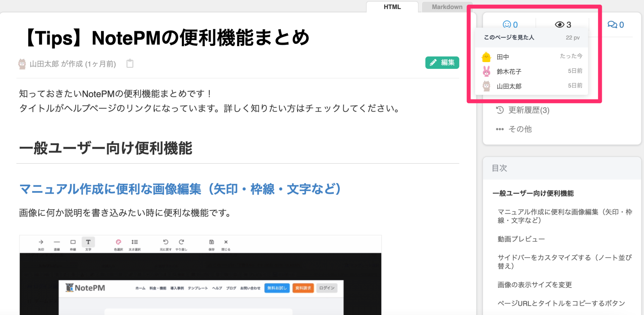Select viewer 鈴木花子 in the popup list

click(532, 71)
